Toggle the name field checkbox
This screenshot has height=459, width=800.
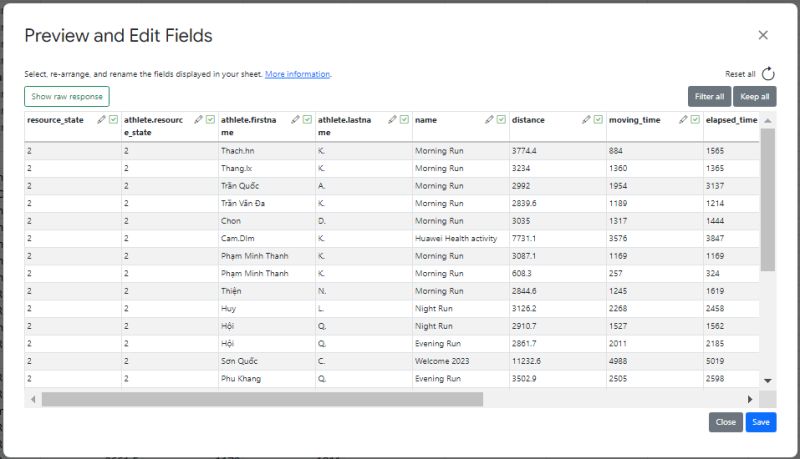click(x=501, y=119)
